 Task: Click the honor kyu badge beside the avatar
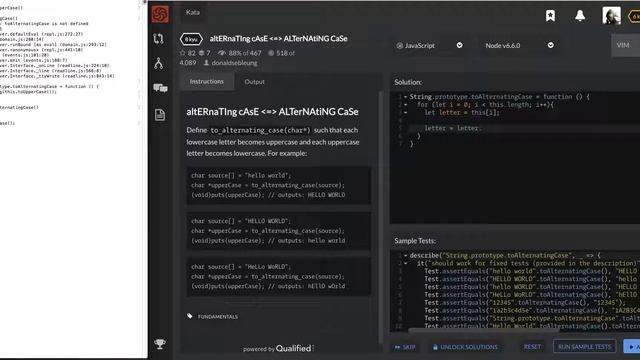635,16
